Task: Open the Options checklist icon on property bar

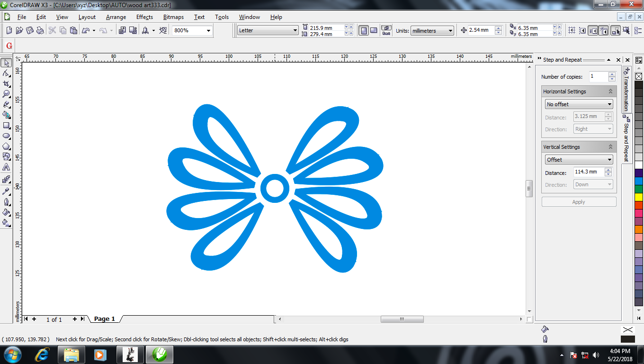Action: [x=638, y=30]
